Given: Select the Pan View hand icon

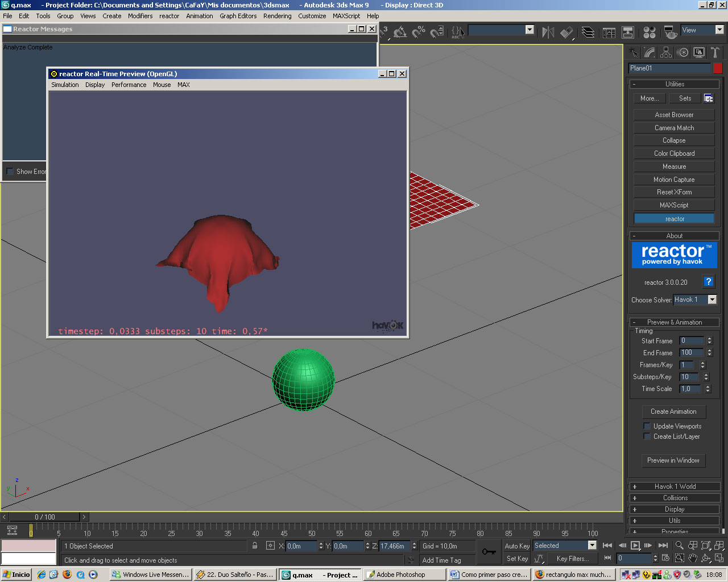Looking at the screenshot, I should click(x=693, y=558).
